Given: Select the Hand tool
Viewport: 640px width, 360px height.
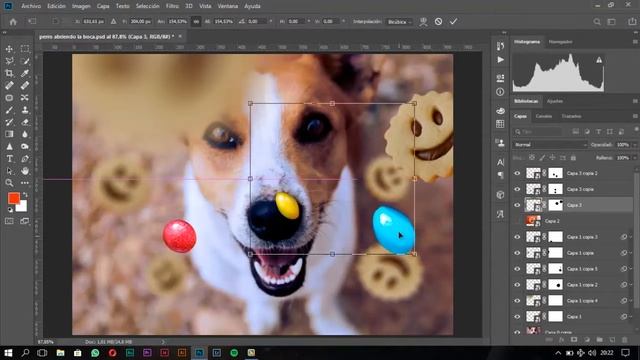Looking at the screenshot, I should coord(25,171).
